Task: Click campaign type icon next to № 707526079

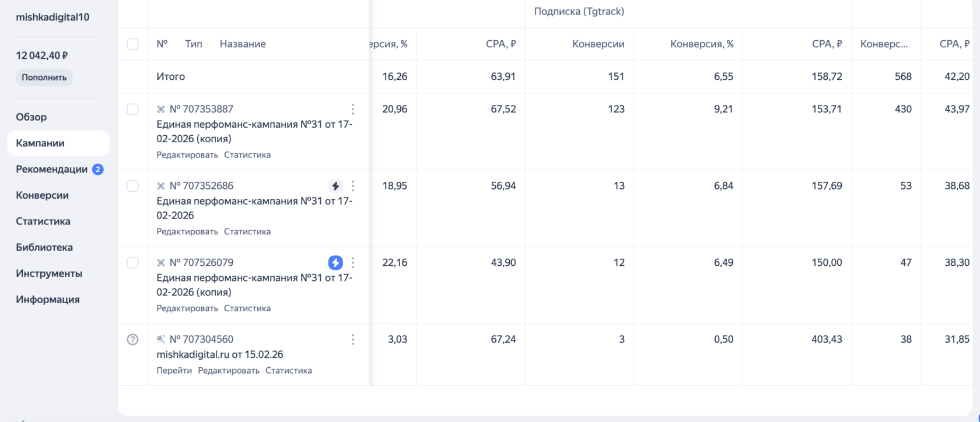Action: point(161,263)
